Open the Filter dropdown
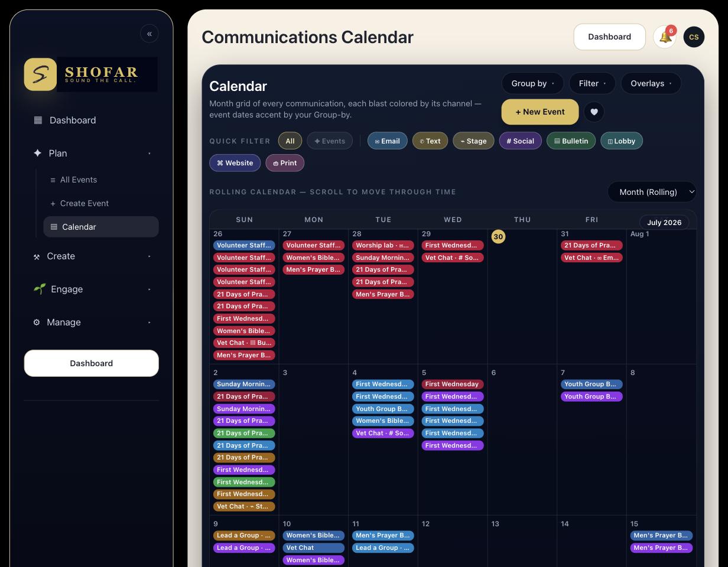Viewport: 728px width, 567px height. click(592, 83)
